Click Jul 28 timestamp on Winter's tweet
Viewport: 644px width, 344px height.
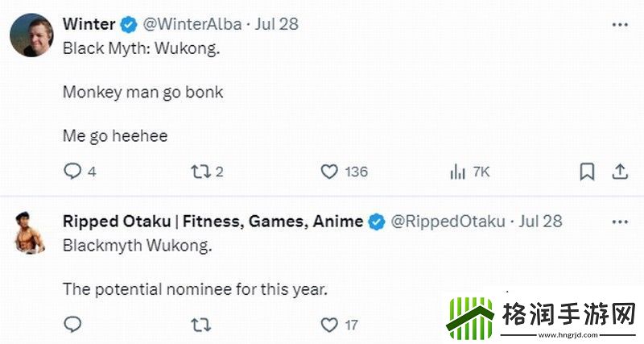pyautogui.click(x=277, y=24)
